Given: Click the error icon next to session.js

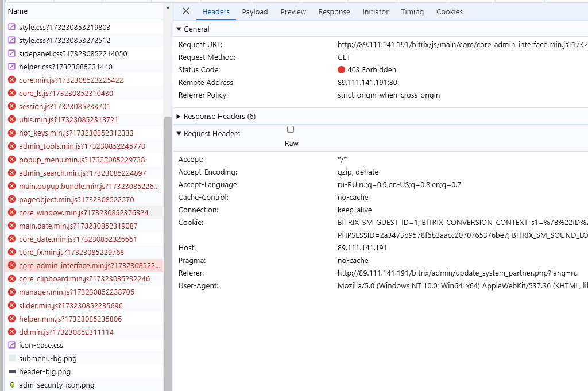Looking at the screenshot, I should [12, 106].
